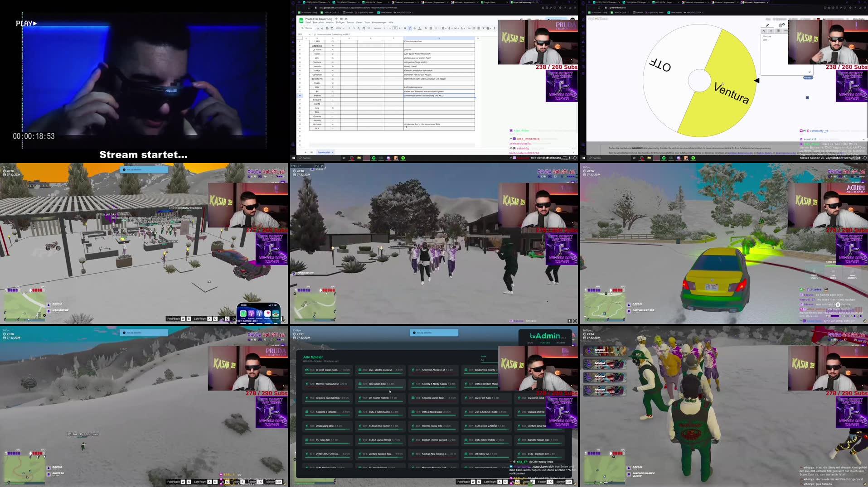Click the Menüs search box in Sheets
Image resolution: width=868 pixels, height=487 pixels.
pyautogui.click(x=306, y=28)
